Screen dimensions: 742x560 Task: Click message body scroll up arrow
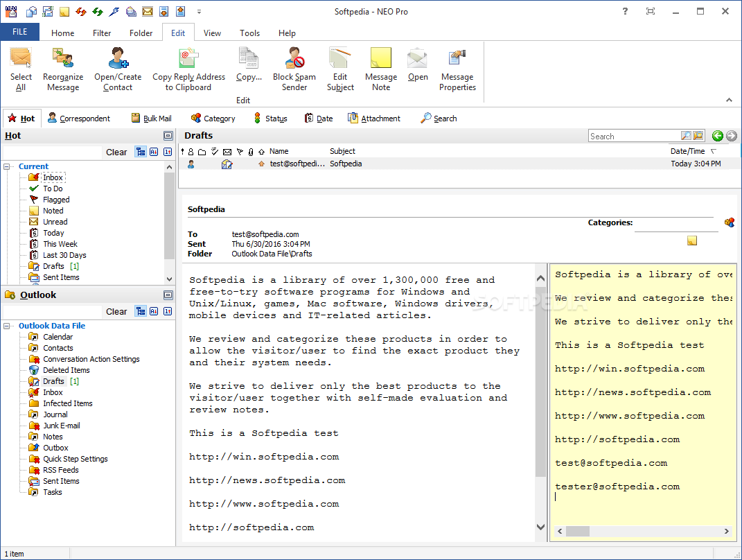click(x=540, y=279)
